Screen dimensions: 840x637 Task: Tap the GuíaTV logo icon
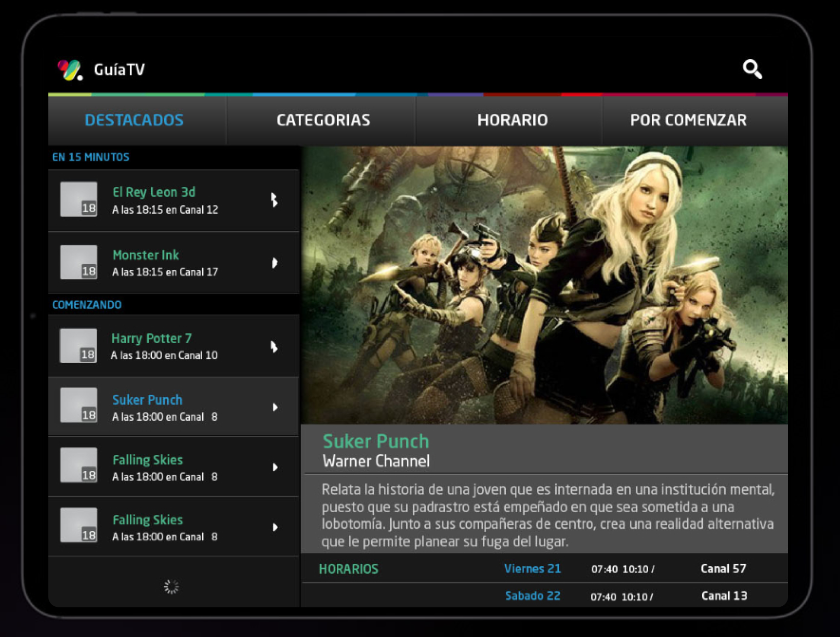70,70
